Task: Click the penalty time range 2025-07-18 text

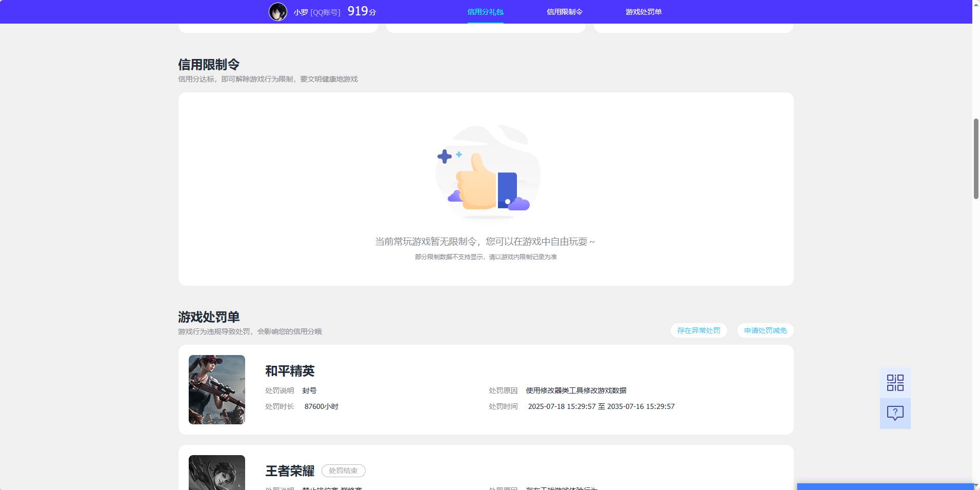Action: click(x=601, y=406)
